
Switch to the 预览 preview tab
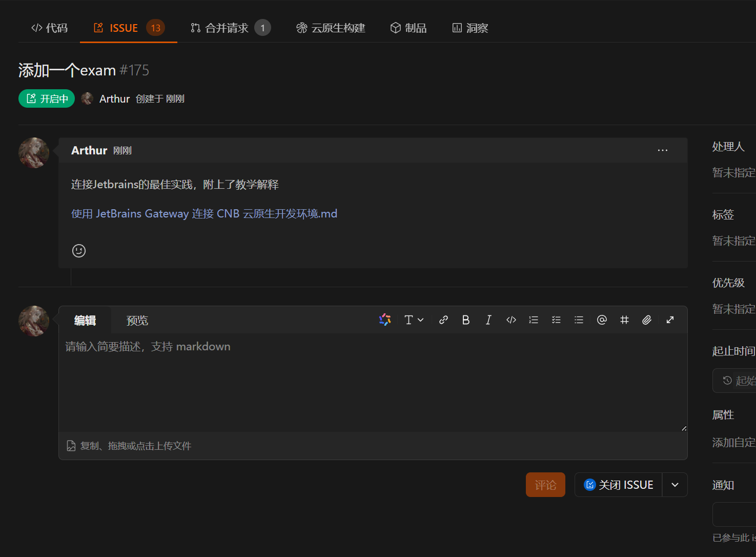point(137,321)
